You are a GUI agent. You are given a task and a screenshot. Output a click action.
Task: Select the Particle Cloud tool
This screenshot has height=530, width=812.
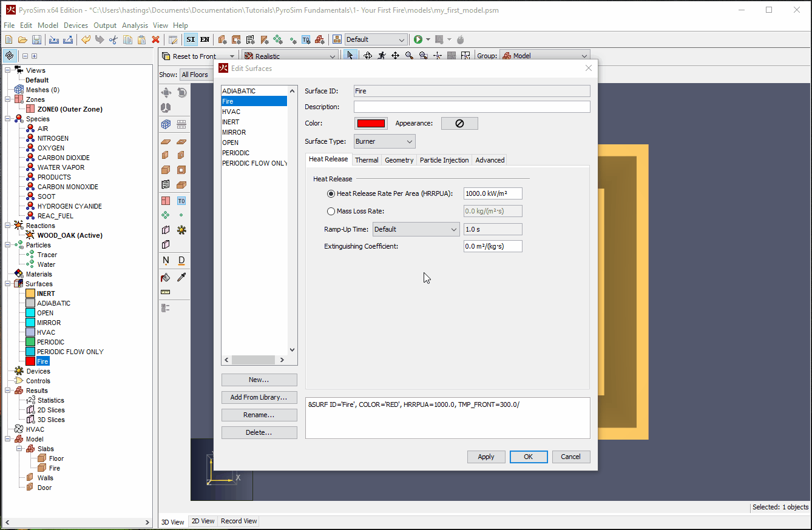pyautogui.click(x=166, y=215)
